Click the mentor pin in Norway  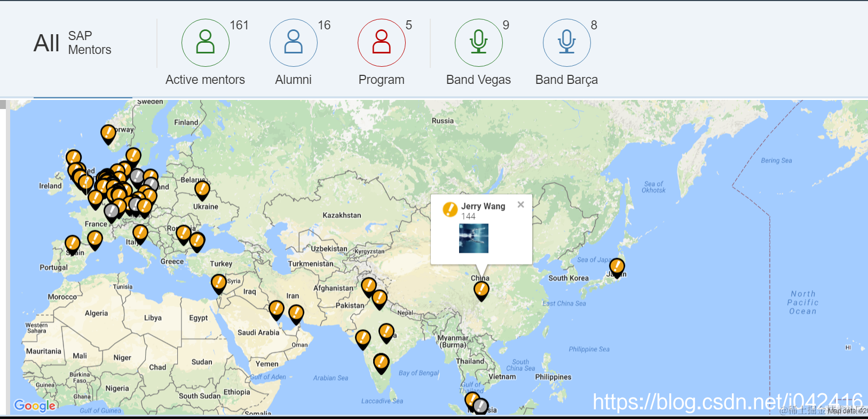pyautogui.click(x=108, y=134)
